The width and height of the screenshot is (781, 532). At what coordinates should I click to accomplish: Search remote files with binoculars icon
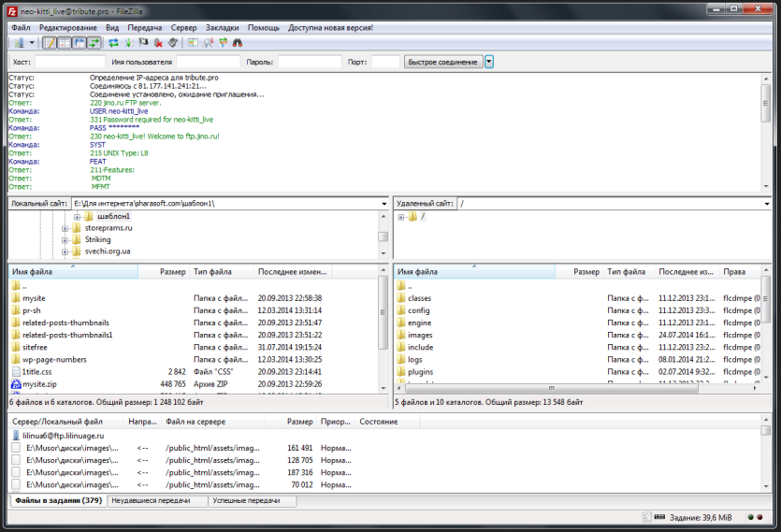point(238,43)
